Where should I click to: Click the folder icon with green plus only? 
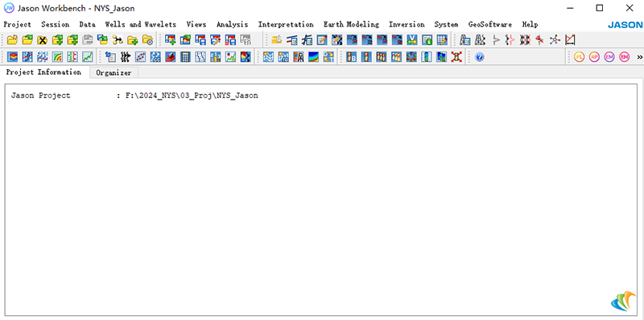(133, 40)
